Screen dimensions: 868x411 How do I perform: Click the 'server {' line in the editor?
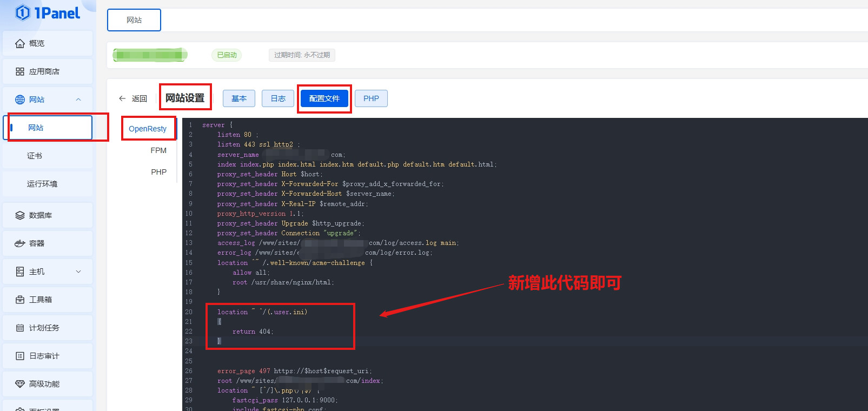217,125
